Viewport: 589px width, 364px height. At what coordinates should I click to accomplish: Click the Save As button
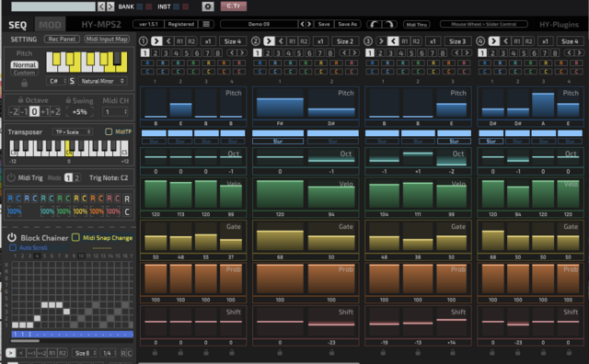tap(347, 24)
